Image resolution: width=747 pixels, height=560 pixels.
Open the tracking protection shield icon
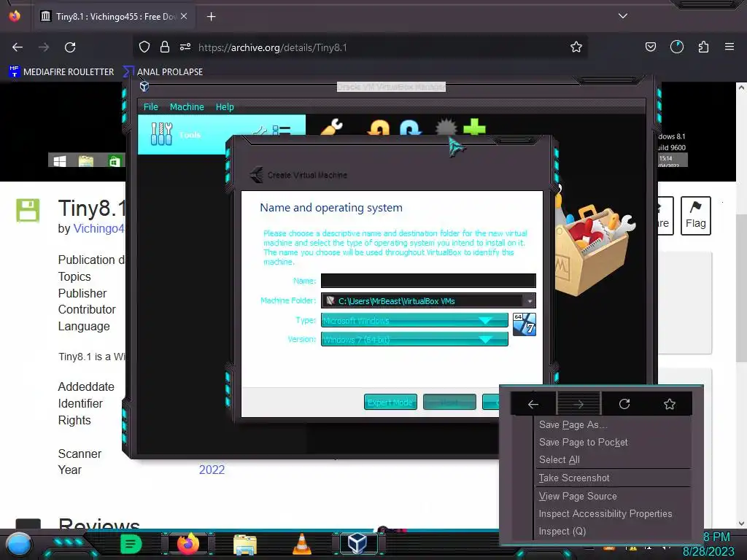click(144, 47)
